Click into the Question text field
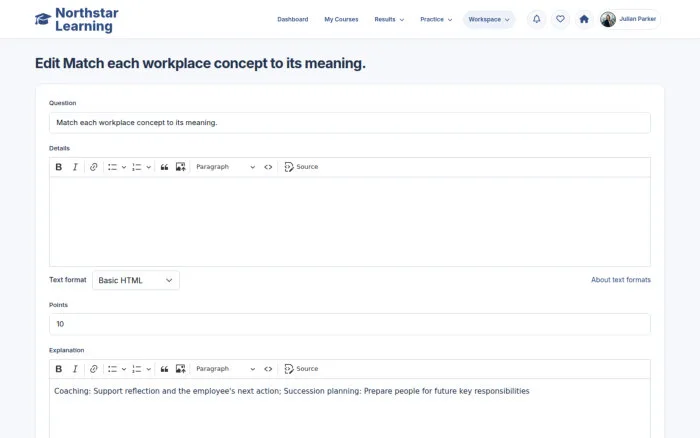Screen dimensions: 700x438 [x=350, y=123]
